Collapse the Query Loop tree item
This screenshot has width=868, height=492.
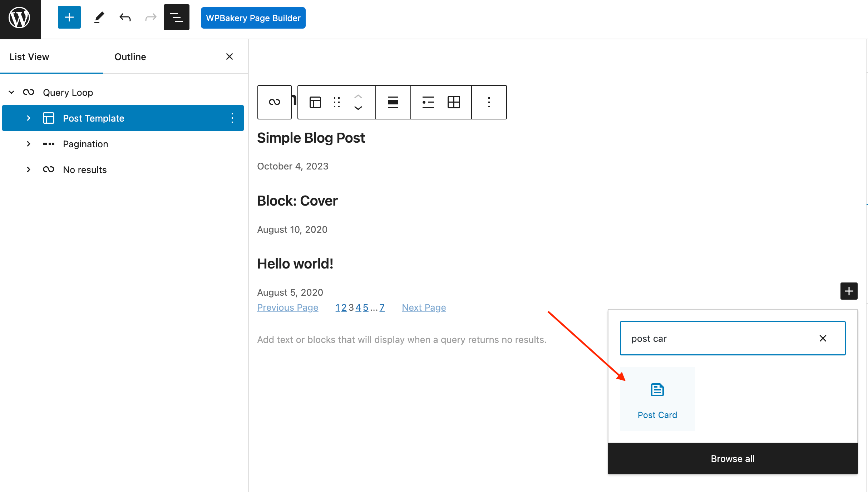11,92
